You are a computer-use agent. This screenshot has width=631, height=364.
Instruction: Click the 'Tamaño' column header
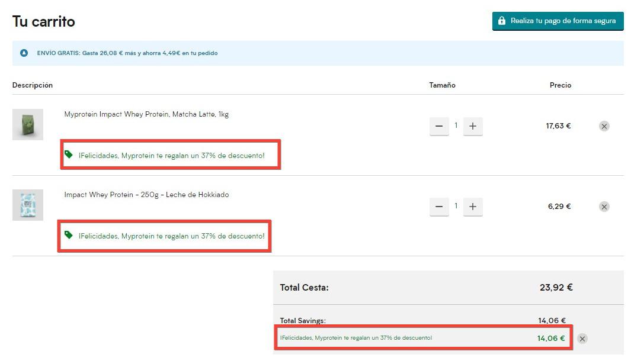coord(442,85)
